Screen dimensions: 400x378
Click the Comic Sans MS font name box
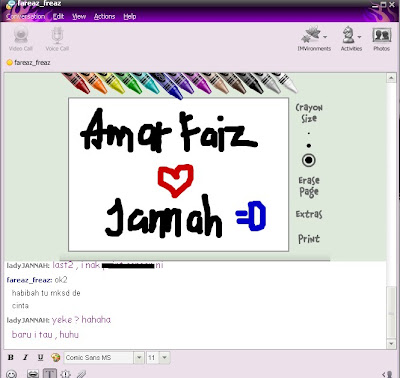pyautogui.click(x=99, y=358)
